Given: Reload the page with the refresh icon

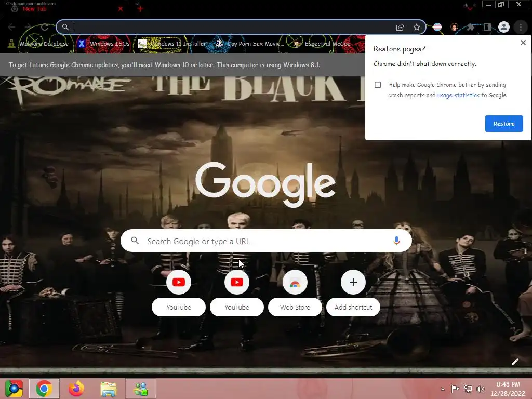Looking at the screenshot, I should pyautogui.click(x=45, y=27).
